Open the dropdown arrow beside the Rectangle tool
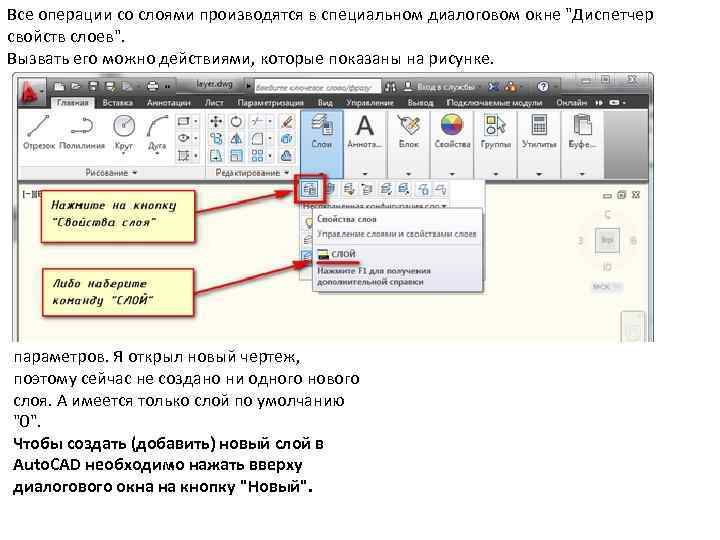 click(196, 121)
